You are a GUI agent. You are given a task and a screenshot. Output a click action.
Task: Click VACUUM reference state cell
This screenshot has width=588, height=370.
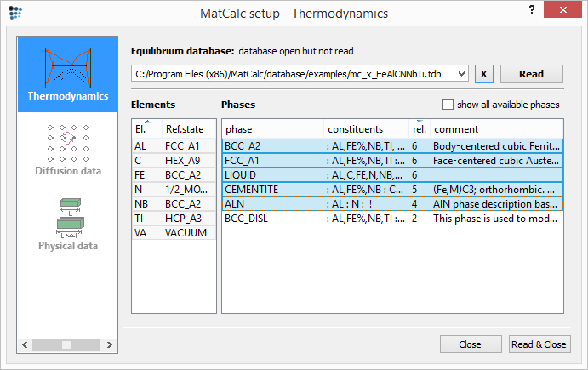[186, 233]
